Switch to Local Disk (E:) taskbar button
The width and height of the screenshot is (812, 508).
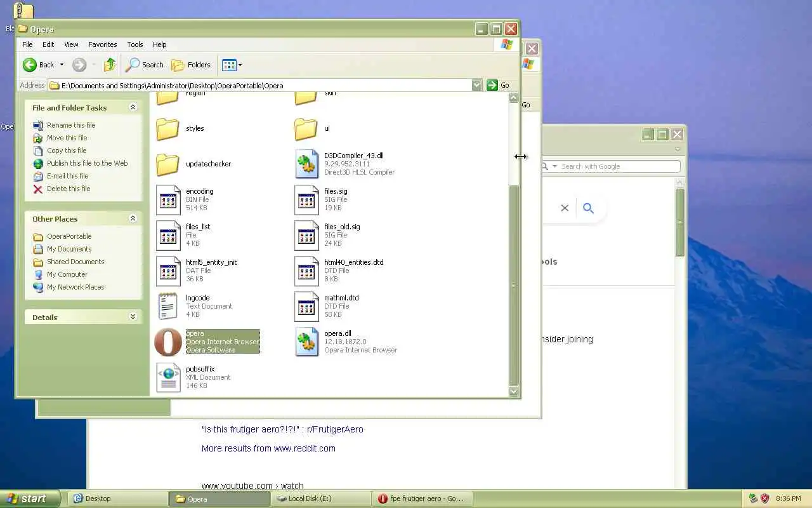point(321,498)
